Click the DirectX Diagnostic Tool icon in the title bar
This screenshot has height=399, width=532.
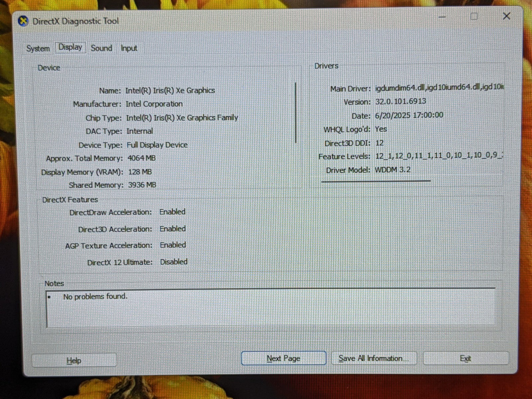(23, 21)
